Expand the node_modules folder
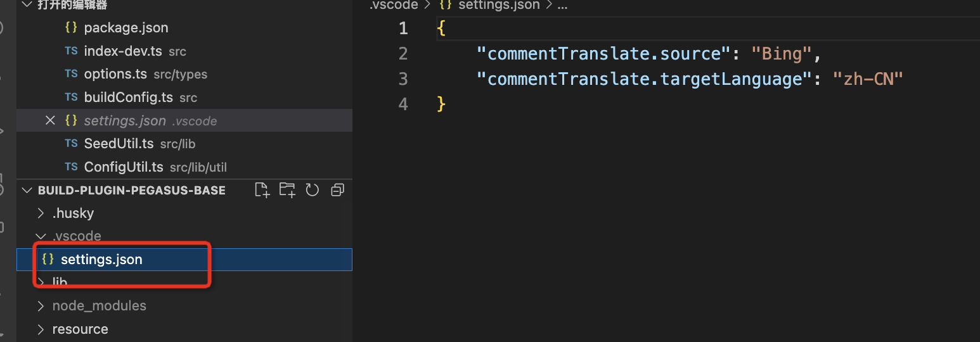 point(41,306)
